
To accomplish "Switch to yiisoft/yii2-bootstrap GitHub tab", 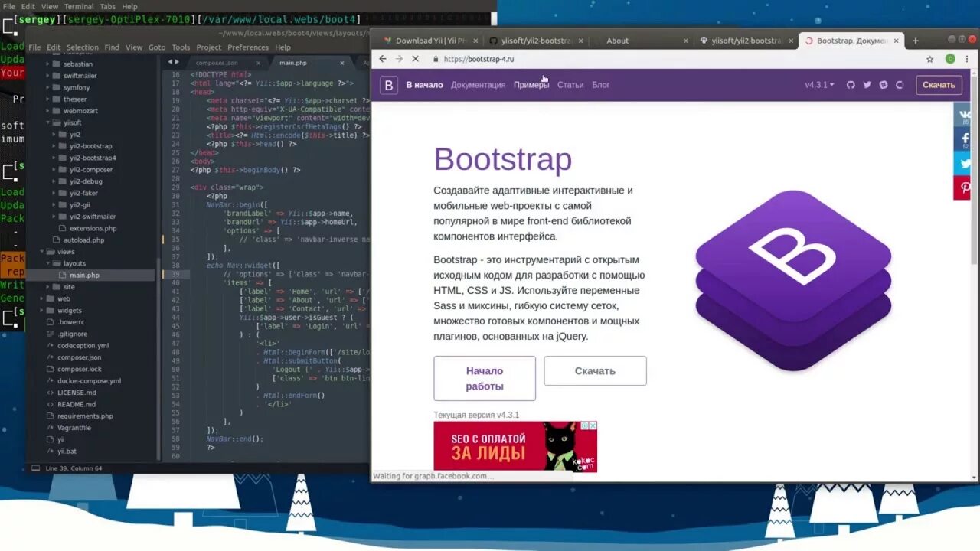I will (x=535, y=41).
